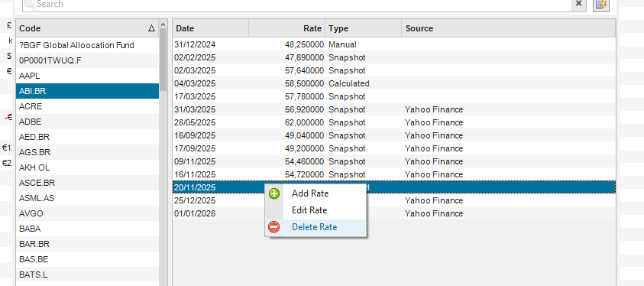Select the AAPL code
This screenshot has width=644, height=286.
pos(87,76)
